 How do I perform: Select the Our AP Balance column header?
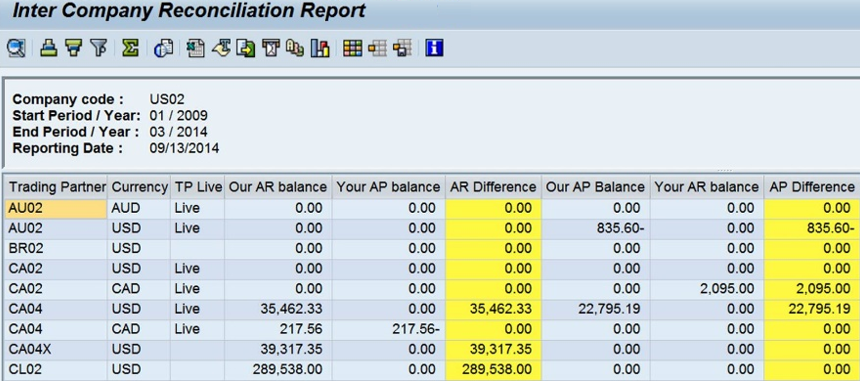pyautogui.click(x=595, y=187)
